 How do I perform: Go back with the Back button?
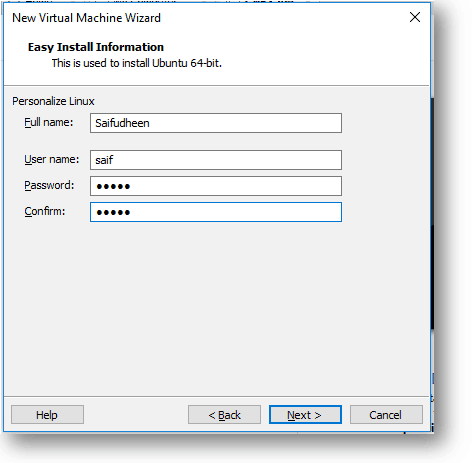(224, 415)
